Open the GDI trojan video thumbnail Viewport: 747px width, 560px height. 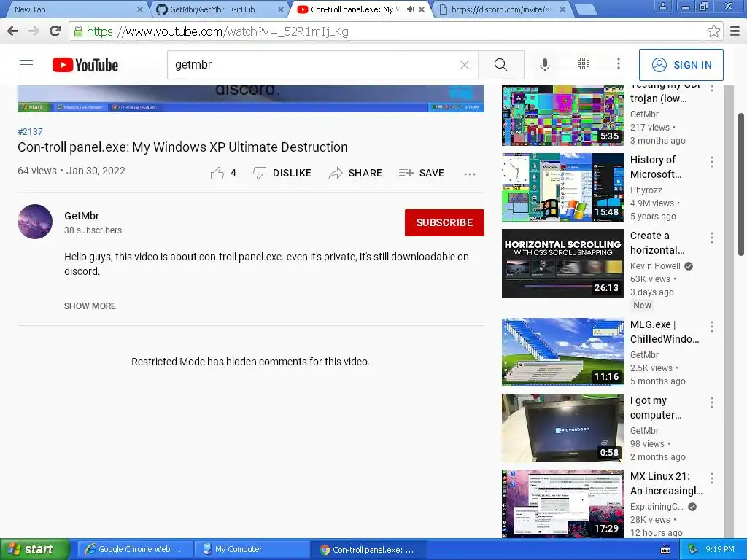(x=563, y=115)
